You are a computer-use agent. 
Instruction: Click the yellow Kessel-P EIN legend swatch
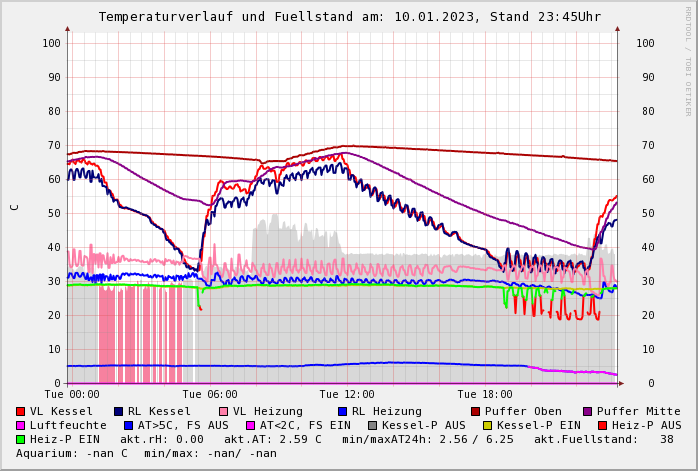487,426
